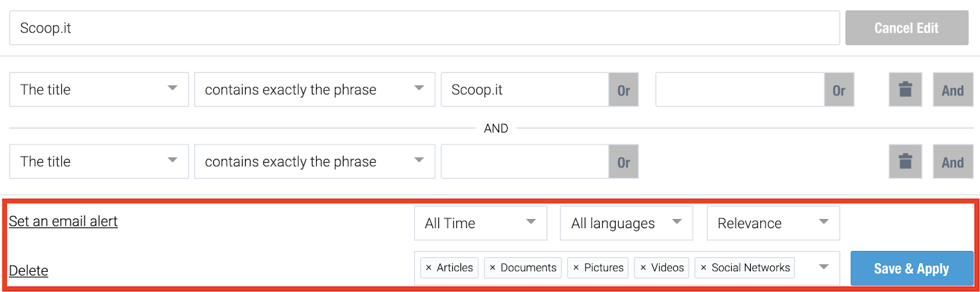Open first row's 'The title' field dropdown

[x=99, y=90]
